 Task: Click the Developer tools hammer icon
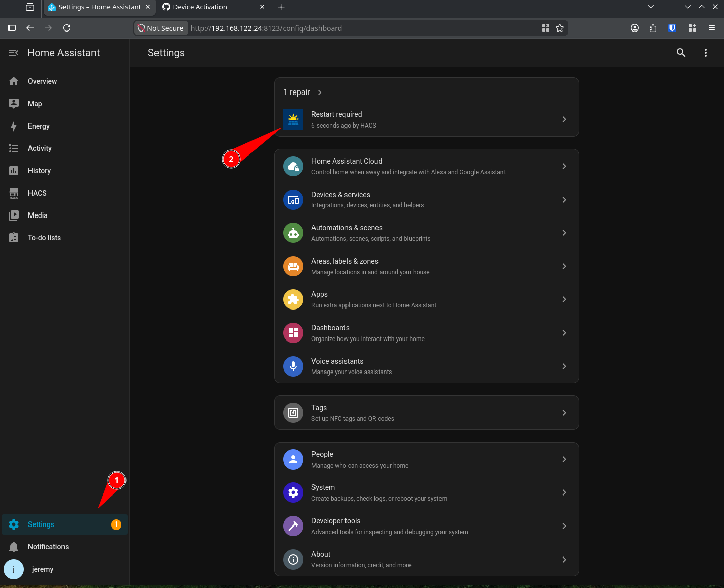click(293, 526)
